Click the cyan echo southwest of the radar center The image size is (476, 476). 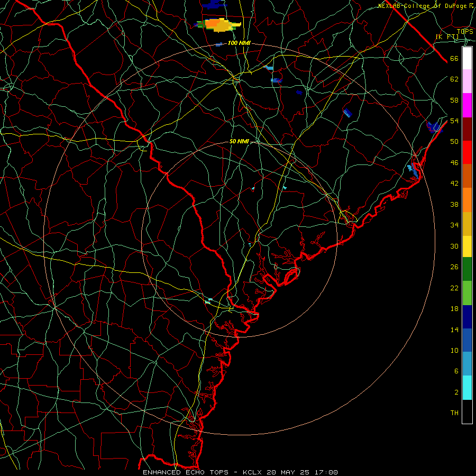click(209, 301)
